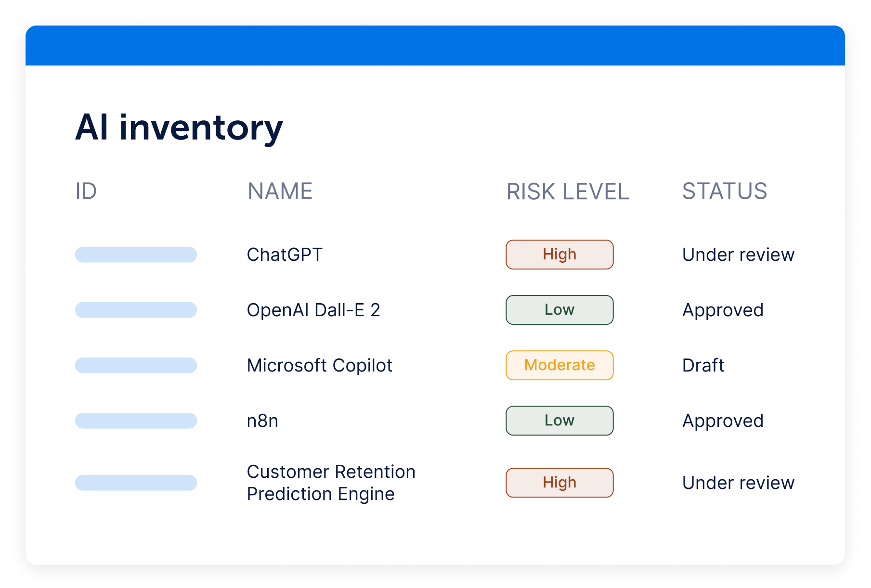This screenshot has height=588, width=871.
Task: Sort by the RISK LEVEL column header
Action: point(567,192)
